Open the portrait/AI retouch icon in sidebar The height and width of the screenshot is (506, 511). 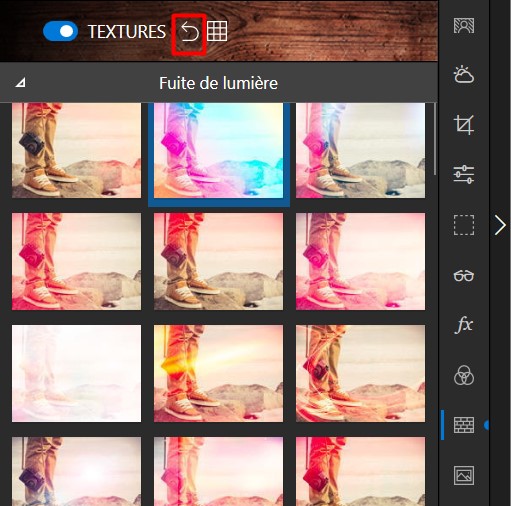464,26
